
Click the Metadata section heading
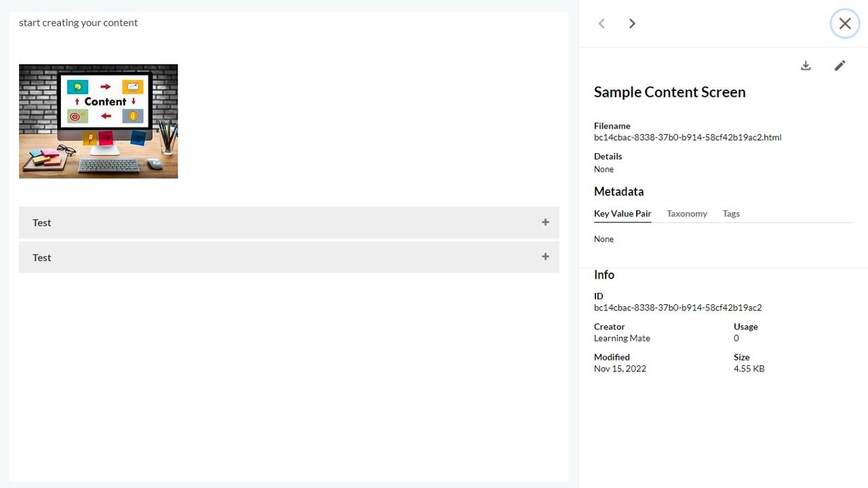coord(619,192)
